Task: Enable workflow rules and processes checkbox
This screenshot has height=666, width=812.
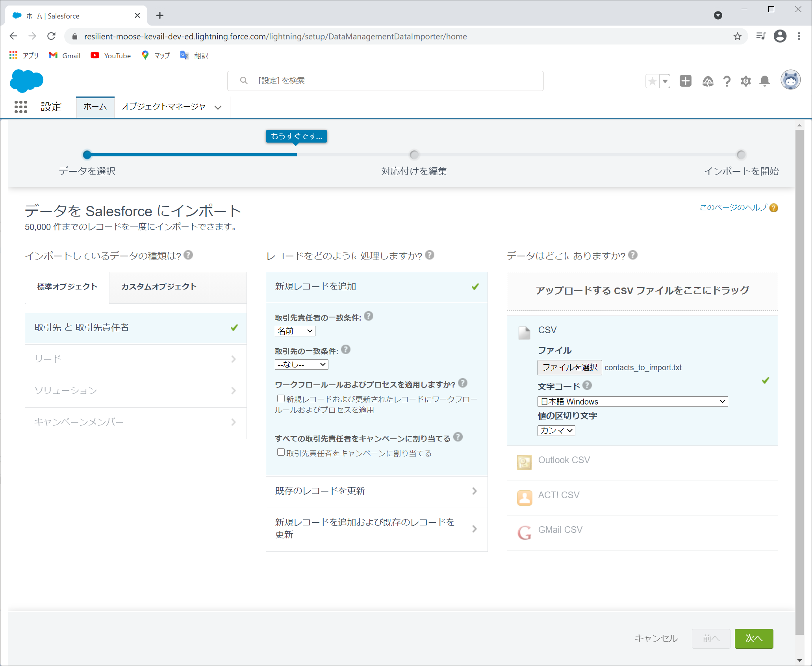Action: pyautogui.click(x=281, y=399)
